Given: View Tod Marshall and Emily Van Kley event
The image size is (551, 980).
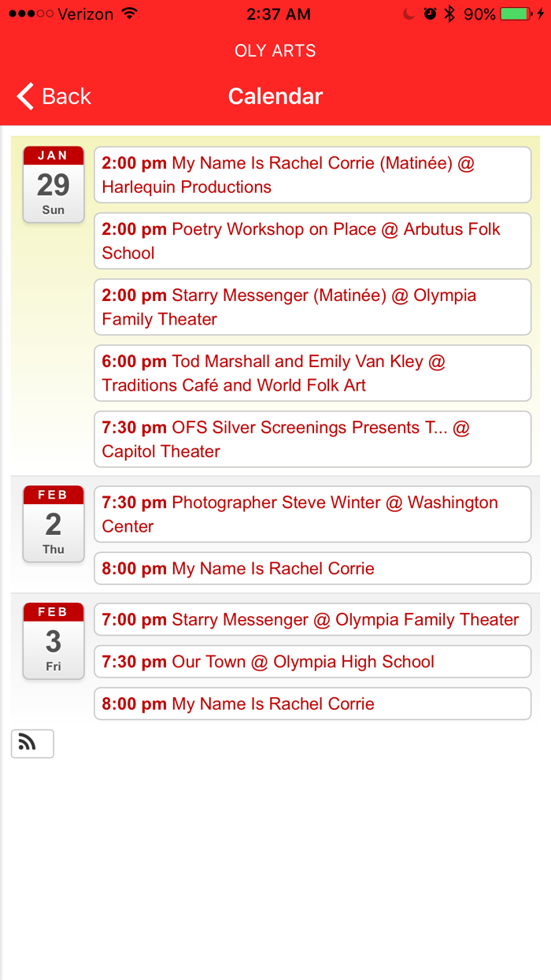Looking at the screenshot, I should [312, 373].
